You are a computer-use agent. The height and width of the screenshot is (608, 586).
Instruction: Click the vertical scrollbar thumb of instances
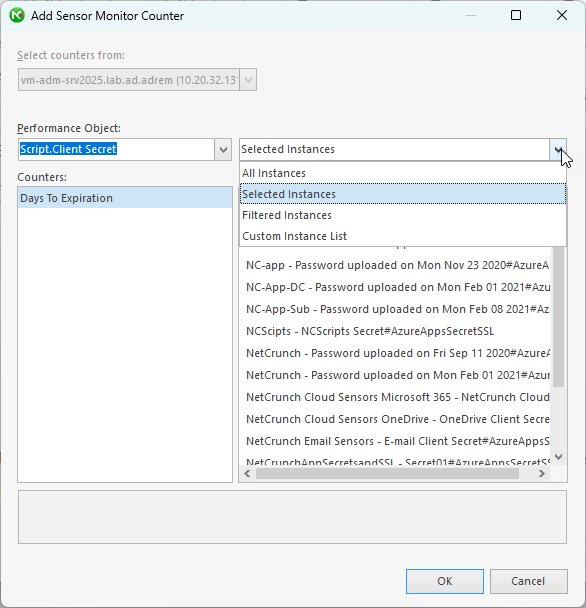[558, 316]
